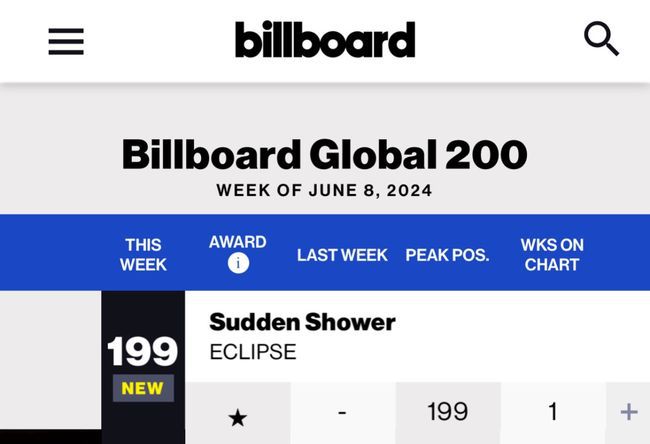Click the Billboard logo

[x=325, y=40]
